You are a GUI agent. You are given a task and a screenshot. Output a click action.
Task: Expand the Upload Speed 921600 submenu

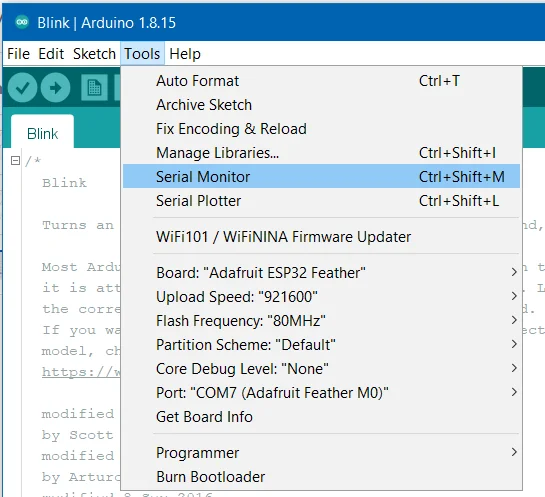click(x=322, y=297)
